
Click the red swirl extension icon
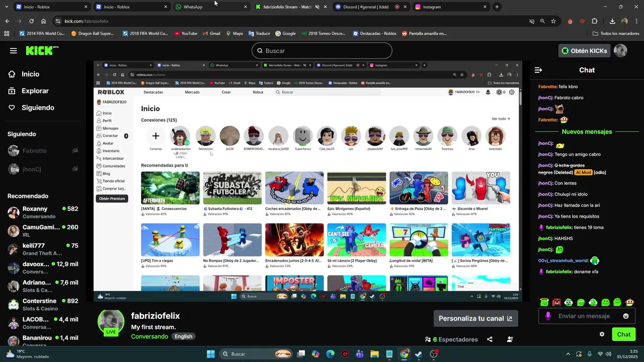(x=582, y=21)
